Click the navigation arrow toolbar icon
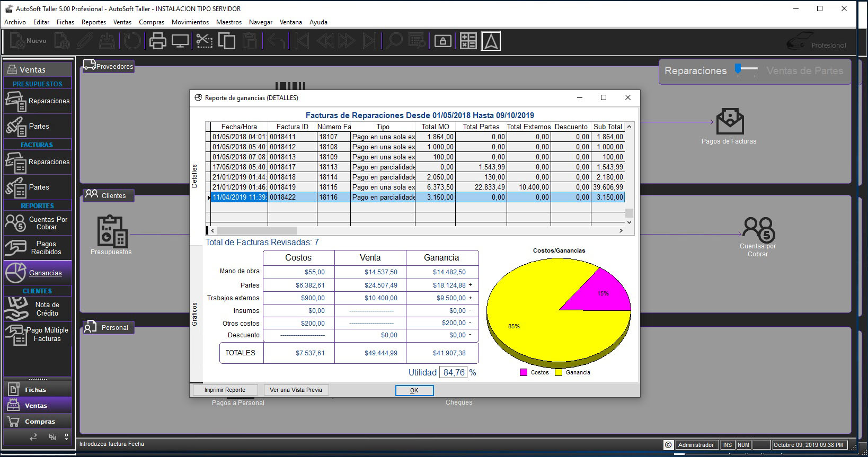This screenshot has width=868, height=457. point(491,41)
